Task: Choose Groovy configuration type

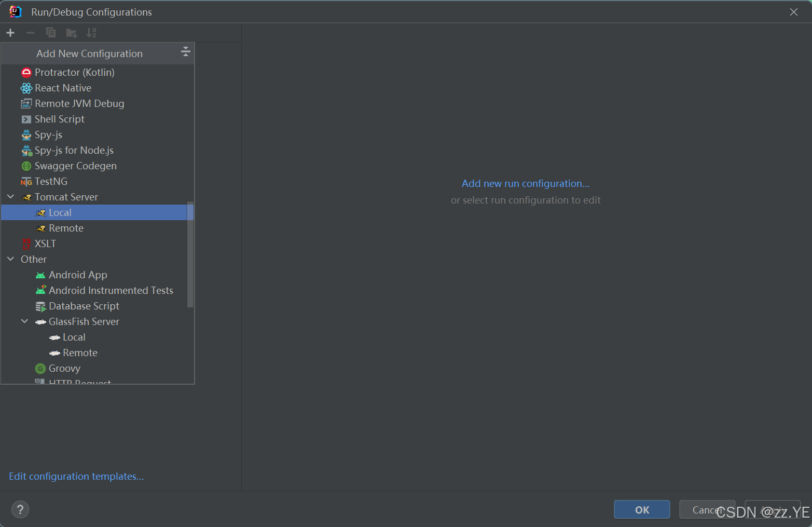Action: pos(64,368)
